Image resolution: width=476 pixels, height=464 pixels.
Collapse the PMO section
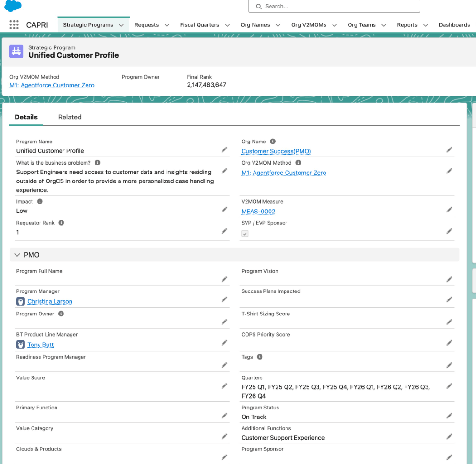17,255
